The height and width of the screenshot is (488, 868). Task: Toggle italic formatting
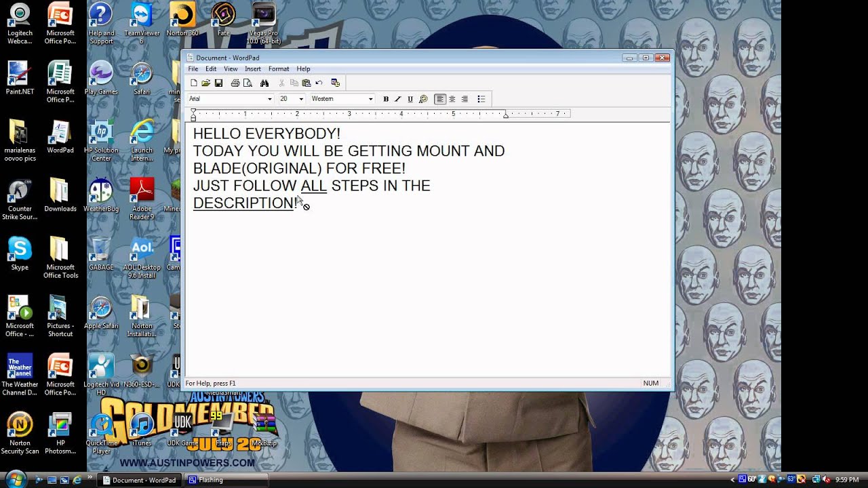click(398, 99)
